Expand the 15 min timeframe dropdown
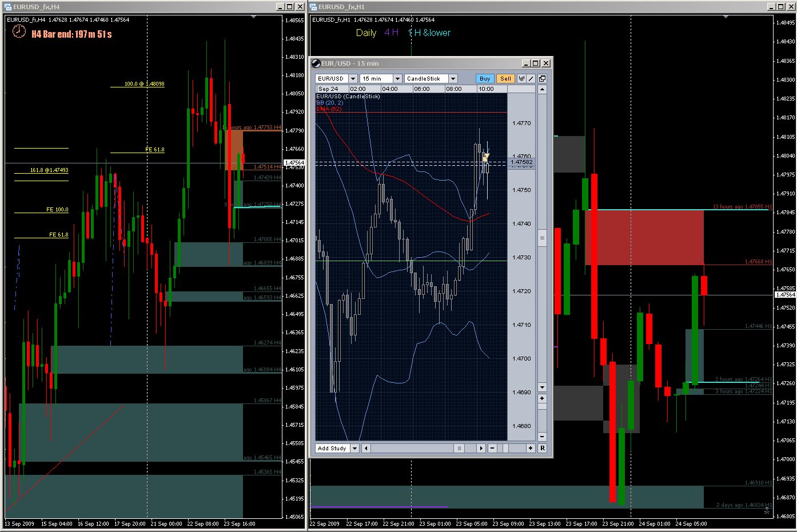 pyautogui.click(x=397, y=79)
